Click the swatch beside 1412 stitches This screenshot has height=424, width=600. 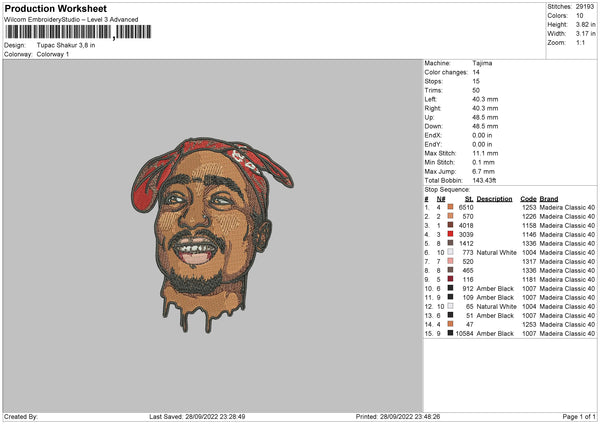[x=450, y=243]
